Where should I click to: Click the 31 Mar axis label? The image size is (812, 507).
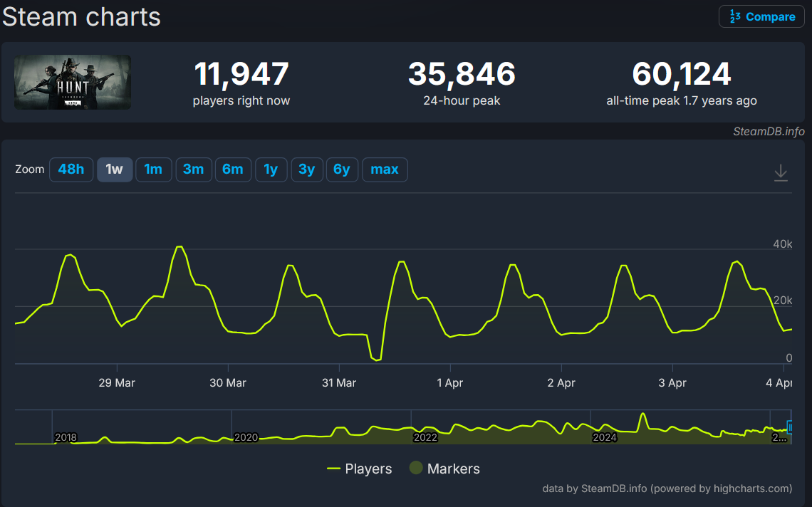point(339,382)
